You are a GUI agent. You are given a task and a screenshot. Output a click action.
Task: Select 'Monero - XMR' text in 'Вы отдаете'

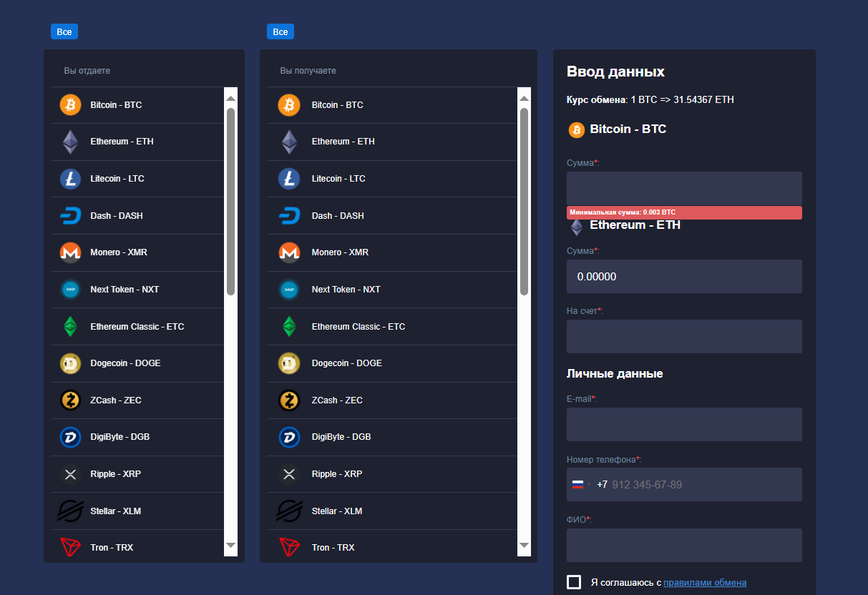[119, 252]
